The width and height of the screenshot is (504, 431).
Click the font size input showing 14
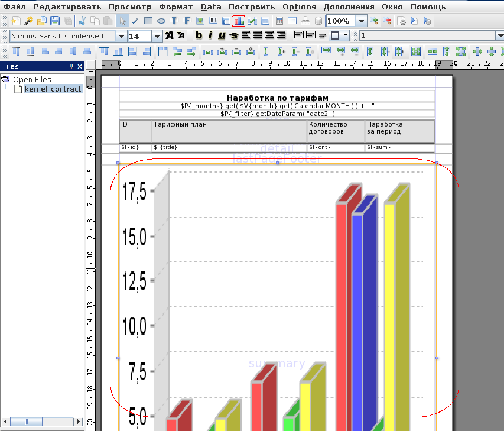139,36
